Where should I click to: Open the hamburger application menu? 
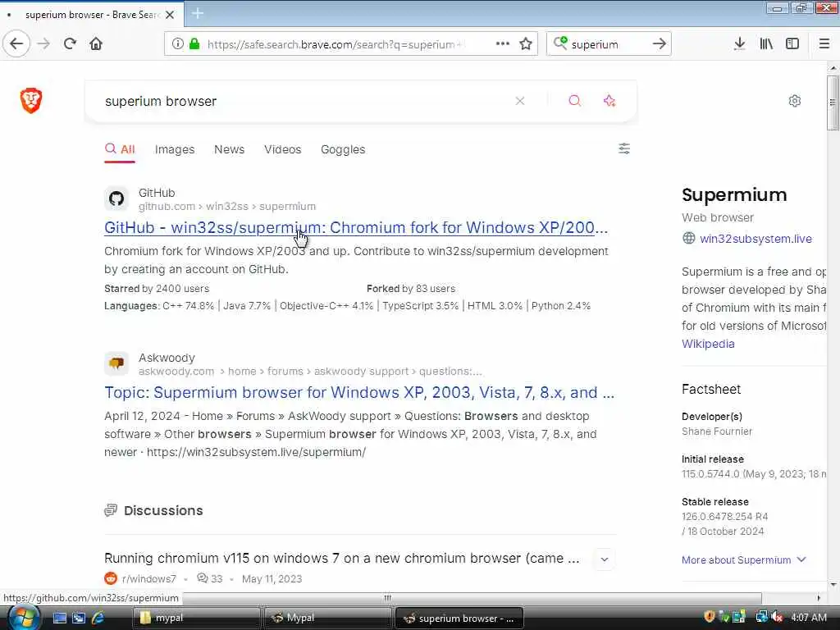(x=824, y=44)
